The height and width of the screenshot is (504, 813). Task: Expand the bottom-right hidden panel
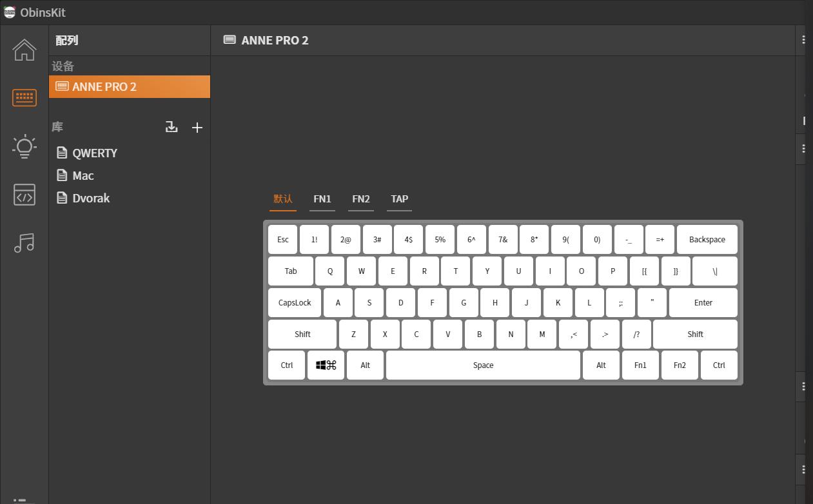pyautogui.click(x=802, y=470)
